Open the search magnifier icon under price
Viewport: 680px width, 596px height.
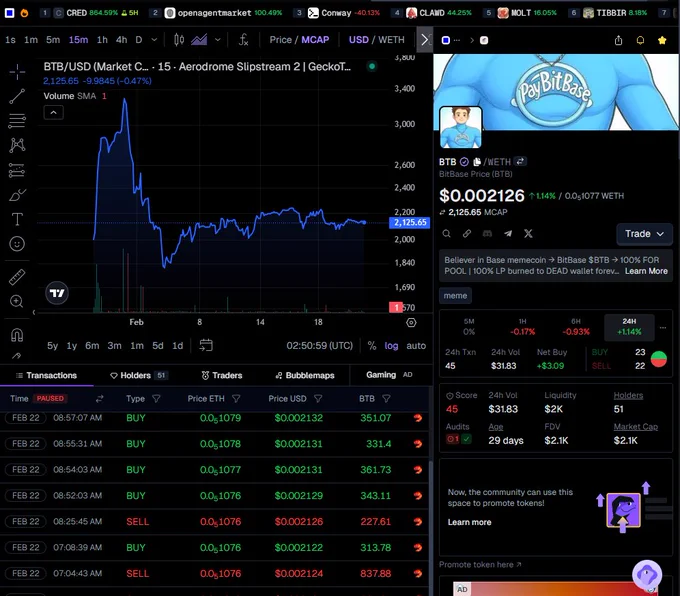tap(446, 234)
